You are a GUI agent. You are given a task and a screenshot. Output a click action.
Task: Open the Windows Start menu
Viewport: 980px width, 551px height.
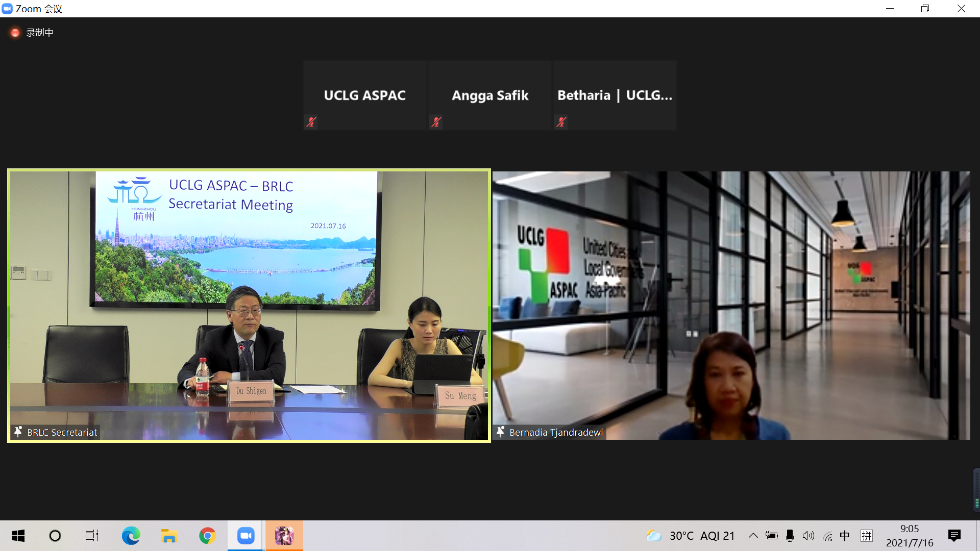pyautogui.click(x=18, y=536)
